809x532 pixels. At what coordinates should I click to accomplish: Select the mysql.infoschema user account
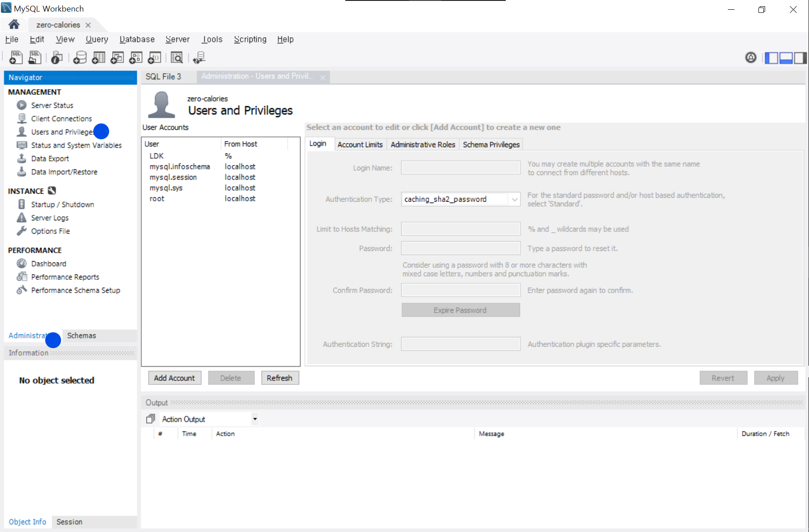[220, 167]
